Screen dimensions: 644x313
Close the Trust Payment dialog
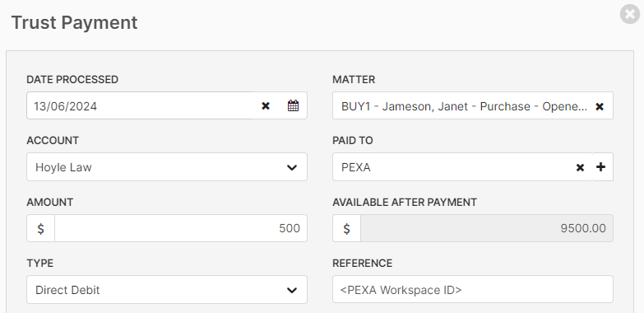click(x=630, y=14)
